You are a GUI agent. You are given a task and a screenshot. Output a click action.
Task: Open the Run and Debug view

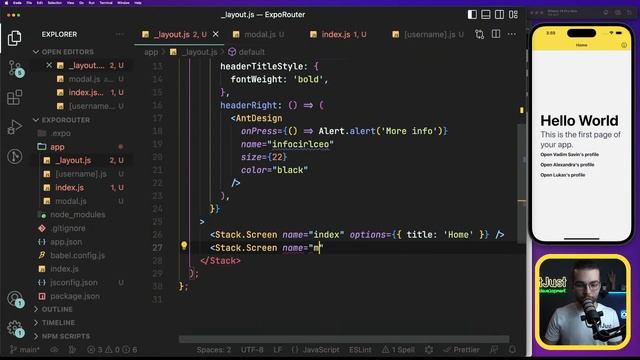coord(14,127)
